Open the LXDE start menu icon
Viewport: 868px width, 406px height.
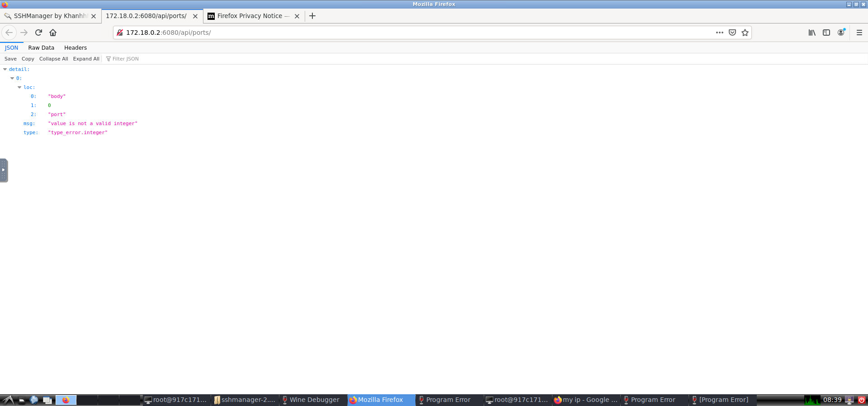(x=8, y=400)
